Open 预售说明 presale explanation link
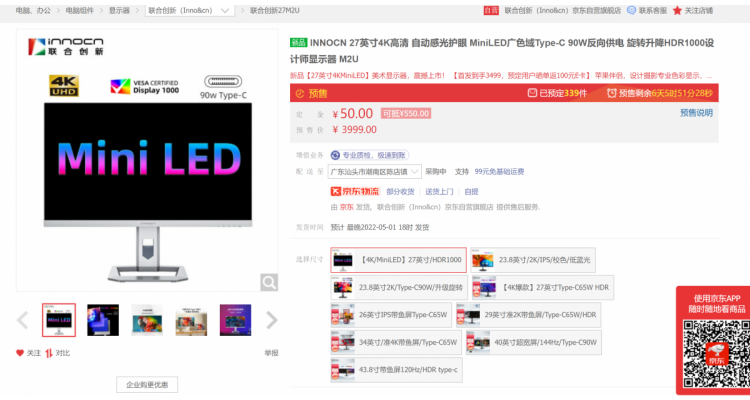The height and width of the screenshot is (400, 750). (696, 113)
